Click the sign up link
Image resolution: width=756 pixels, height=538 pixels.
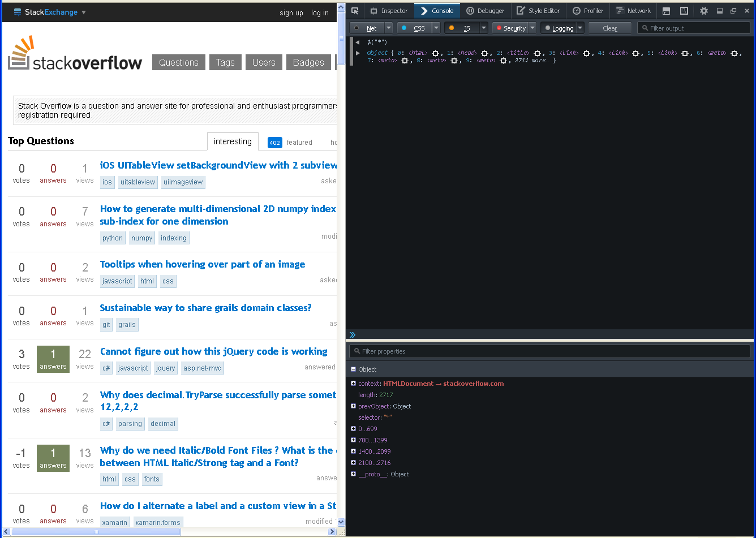(291, 12)
